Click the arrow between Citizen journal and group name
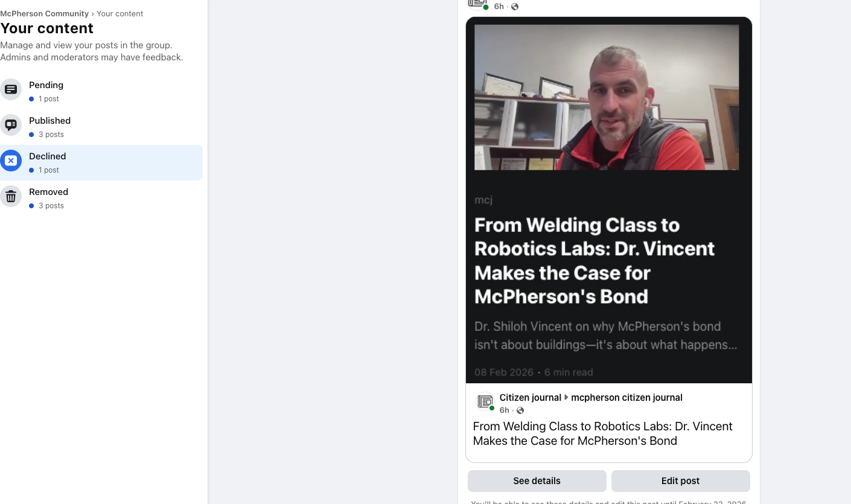Viewport: 851px width, 504px height. coord(566,398)
